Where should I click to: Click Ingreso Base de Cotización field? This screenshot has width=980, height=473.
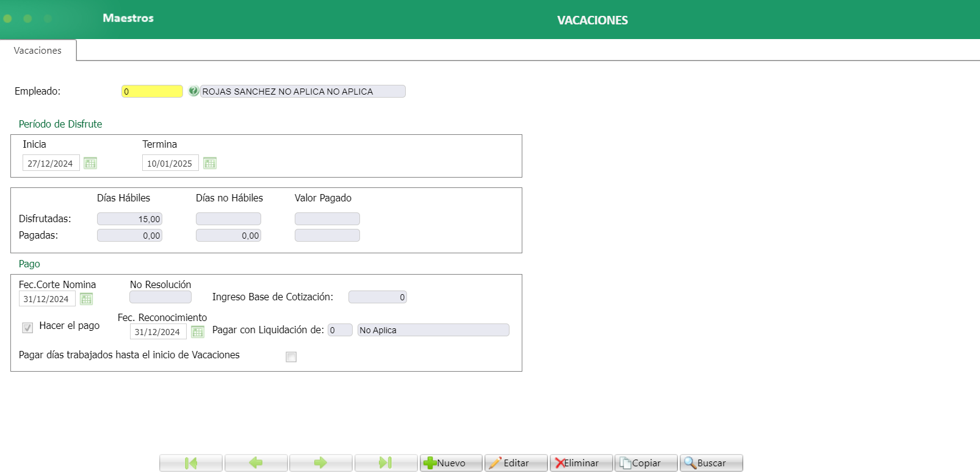pyautogui.click(x=378, y=297)
